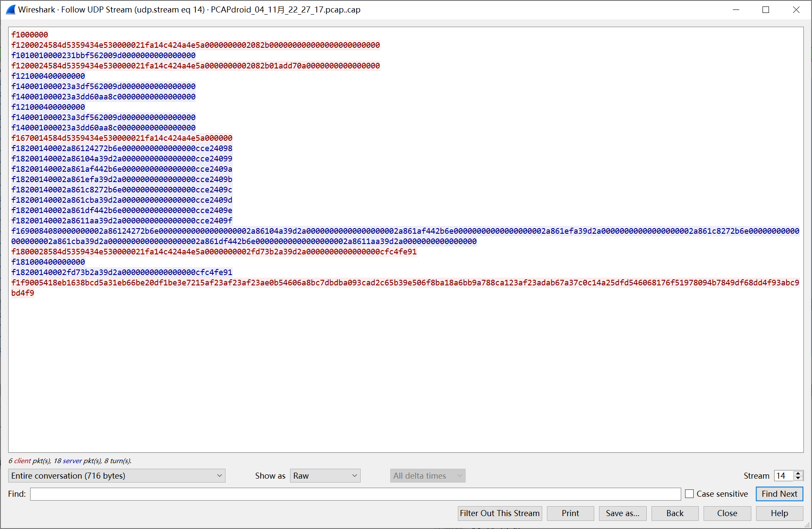The image size is (812, 529).
Task: Minimize the Follow UDP Stream window
Action: (x=736, y=9)
